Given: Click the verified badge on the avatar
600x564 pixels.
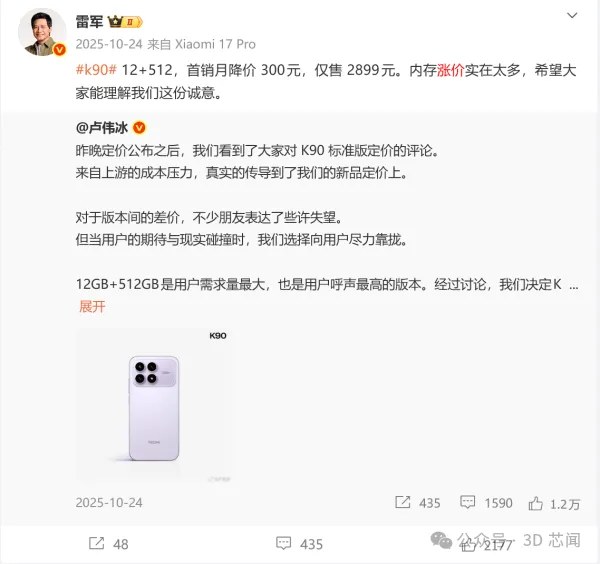Looking at the screenshot, I should pyautogui.click(x=59, y=50).
